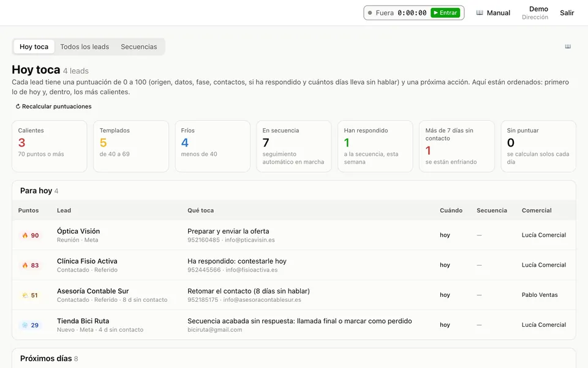588x368 pixels.
Task: Open the Óptica Visión lead
Action: (x=78, y=231)
